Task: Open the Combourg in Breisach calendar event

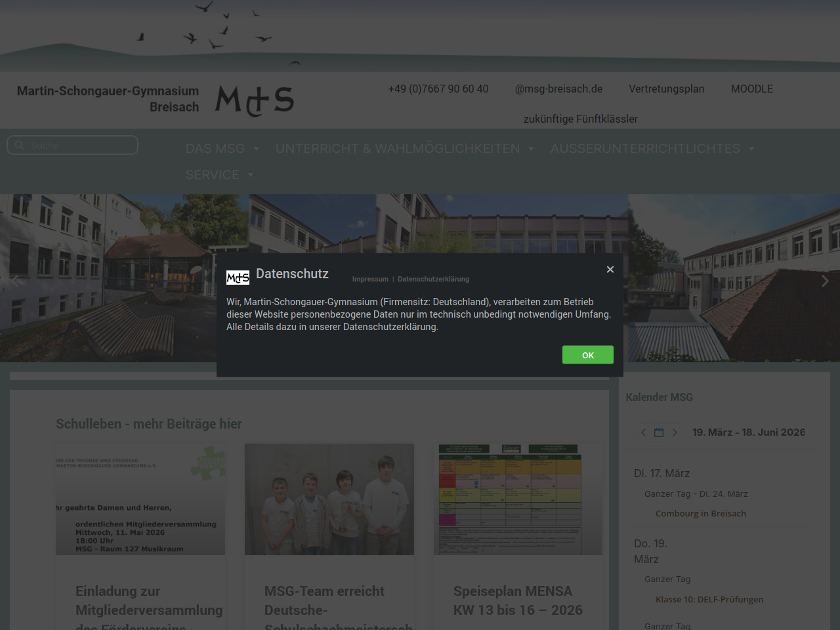Action: (x=700, y=514)
